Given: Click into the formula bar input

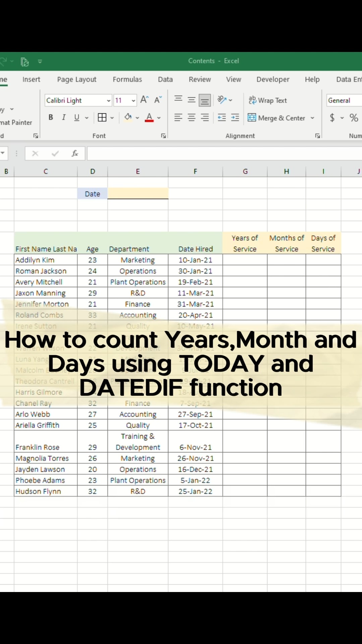Looking at the screenshot, I should 225,154.
